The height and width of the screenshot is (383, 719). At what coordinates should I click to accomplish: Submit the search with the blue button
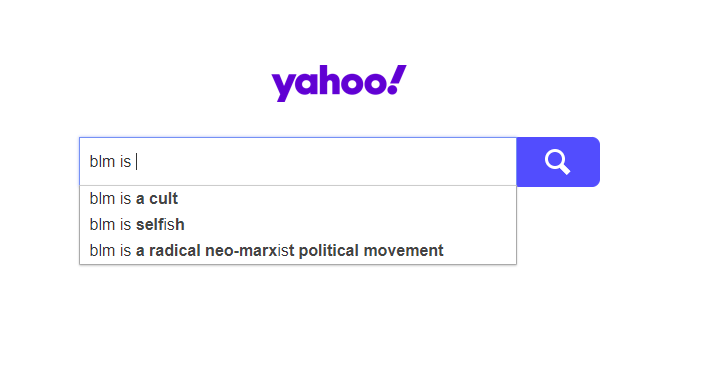point(558,162)
